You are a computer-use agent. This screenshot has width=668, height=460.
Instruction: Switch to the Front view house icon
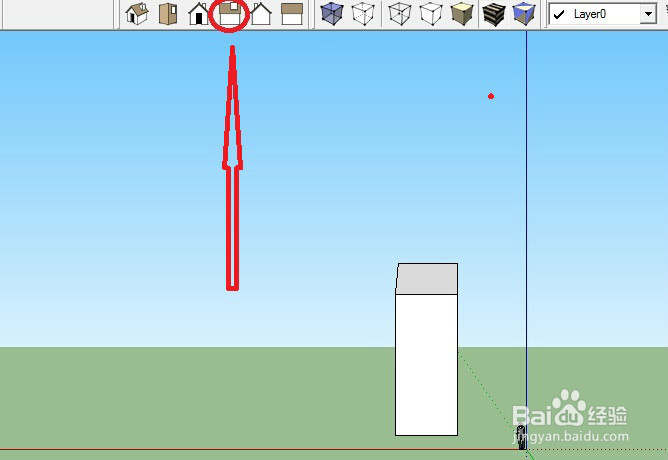(199, 14)
